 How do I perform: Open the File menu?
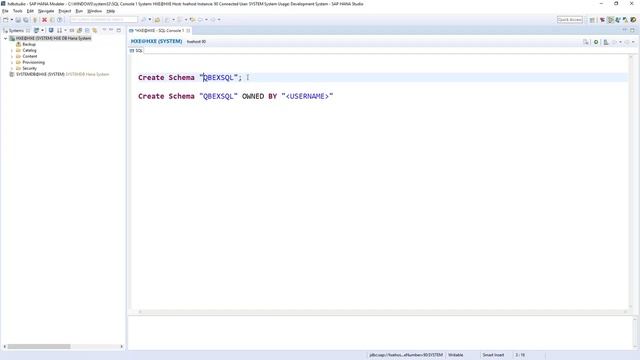tap(5, 11)
